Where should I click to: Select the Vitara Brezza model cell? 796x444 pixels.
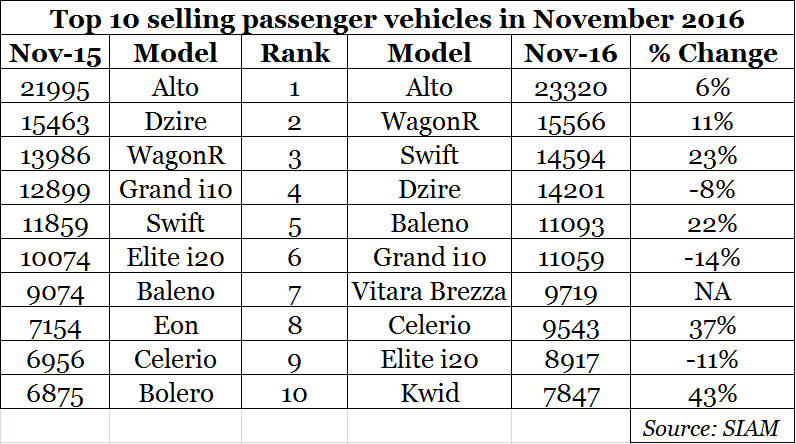pyautogui.click(x=430, y=292)
